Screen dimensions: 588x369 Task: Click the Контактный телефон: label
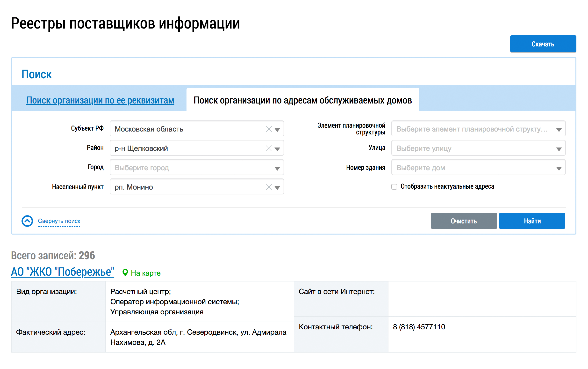coord(336,327)
